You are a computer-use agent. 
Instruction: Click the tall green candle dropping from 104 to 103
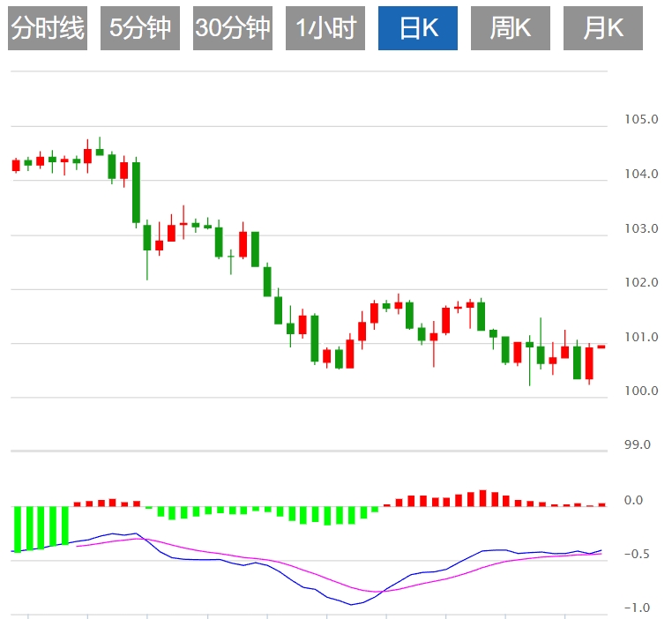(136, 191)
